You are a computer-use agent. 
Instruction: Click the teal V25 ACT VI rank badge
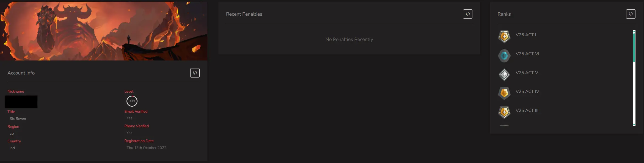(504, 56)
